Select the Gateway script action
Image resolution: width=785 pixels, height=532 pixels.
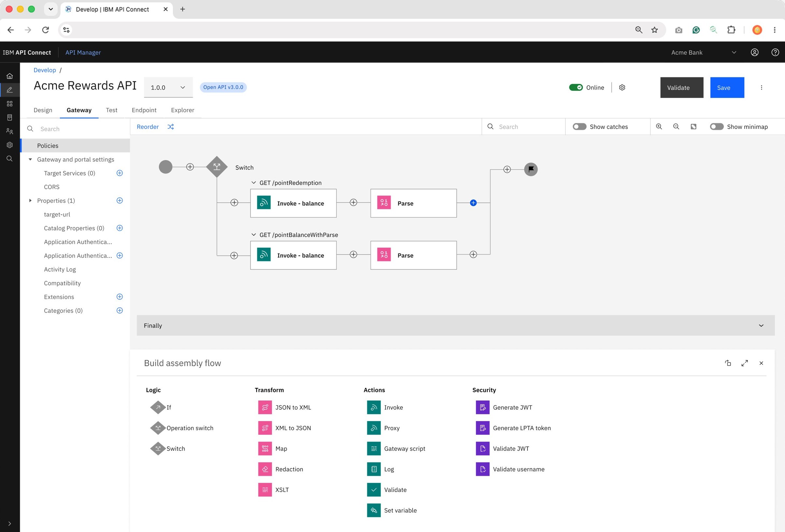[x=396, y=449]
